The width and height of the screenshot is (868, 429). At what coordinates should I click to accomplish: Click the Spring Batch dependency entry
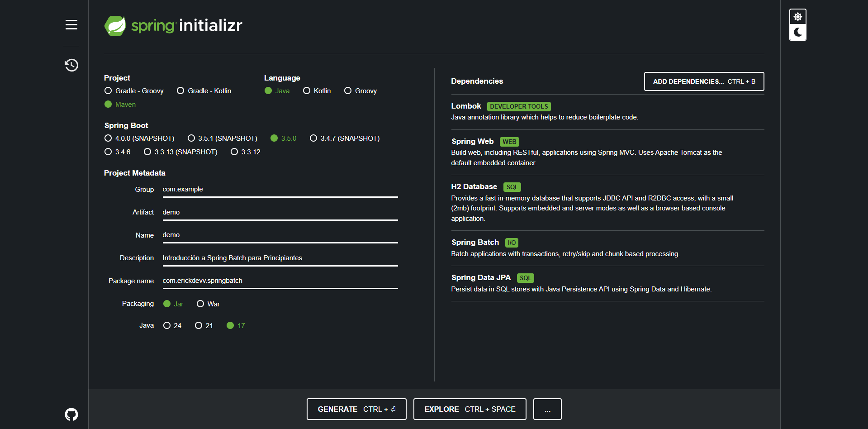(x=607, y=248)
